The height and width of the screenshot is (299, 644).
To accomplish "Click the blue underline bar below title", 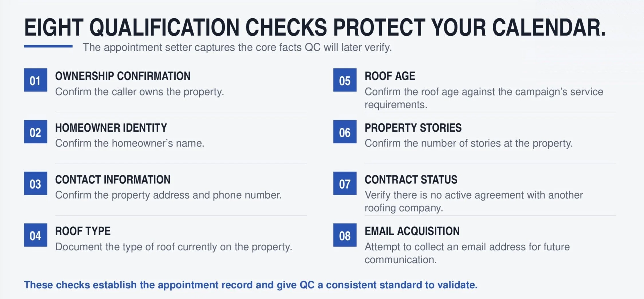I will (x=48, y=46).
